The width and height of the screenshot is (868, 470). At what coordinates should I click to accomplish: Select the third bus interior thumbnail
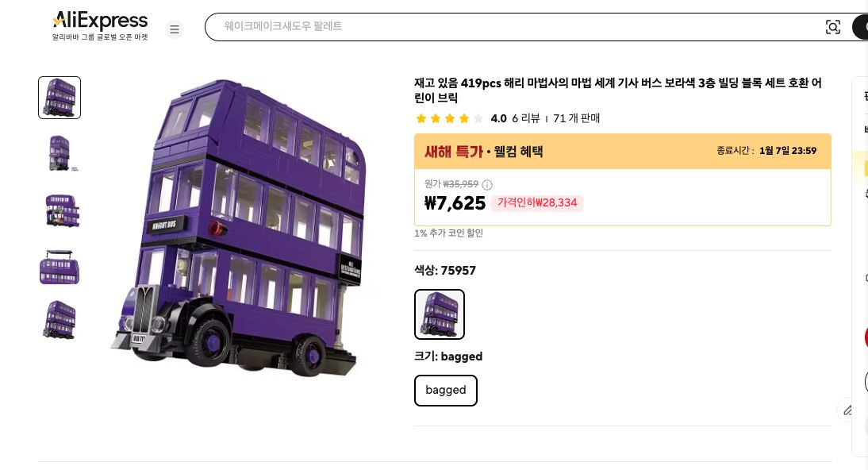click(x=60, y=210)
